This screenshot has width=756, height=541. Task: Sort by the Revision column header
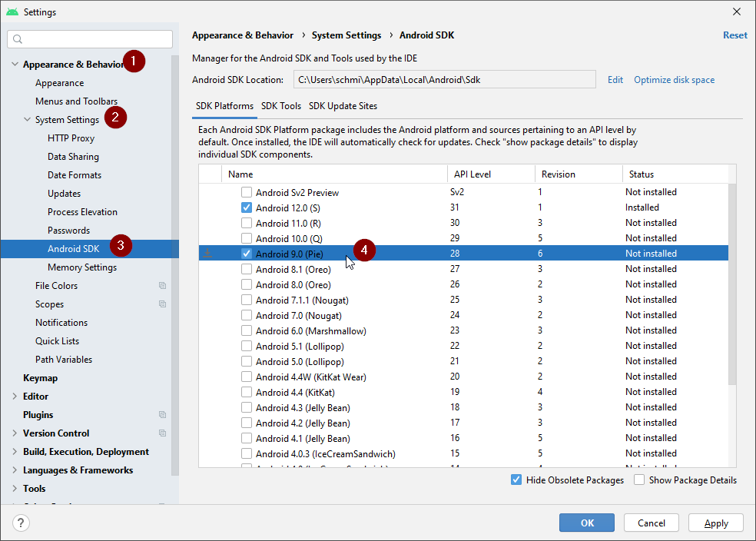coord(579,174)
